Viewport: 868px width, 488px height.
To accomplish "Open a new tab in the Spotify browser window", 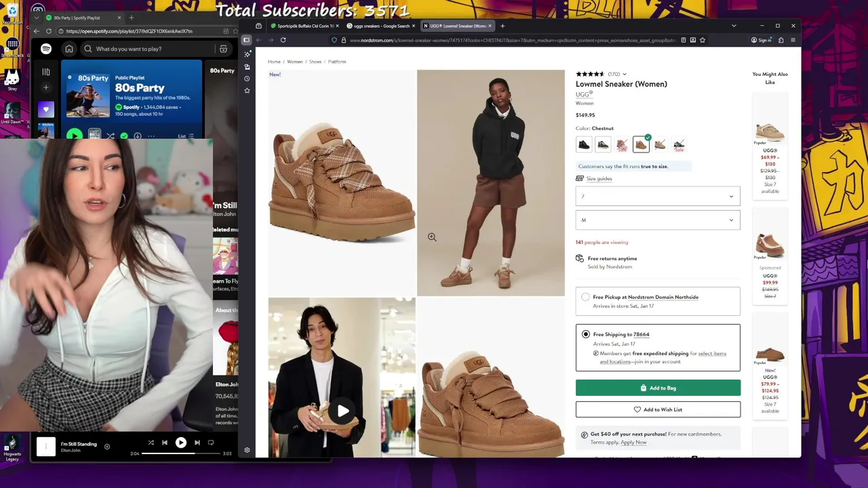I will click(131, 18).
